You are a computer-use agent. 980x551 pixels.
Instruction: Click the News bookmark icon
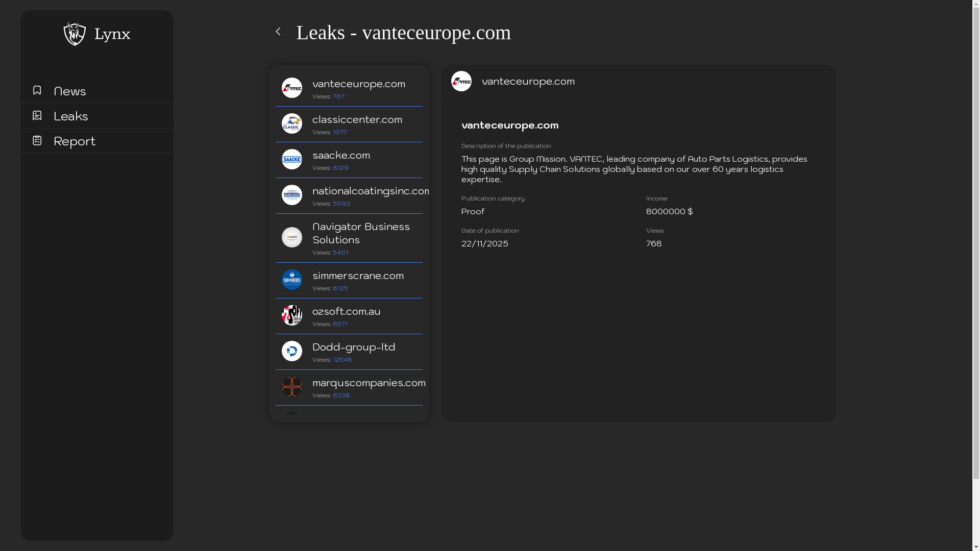pyautogui.click(x=37, y=90)
